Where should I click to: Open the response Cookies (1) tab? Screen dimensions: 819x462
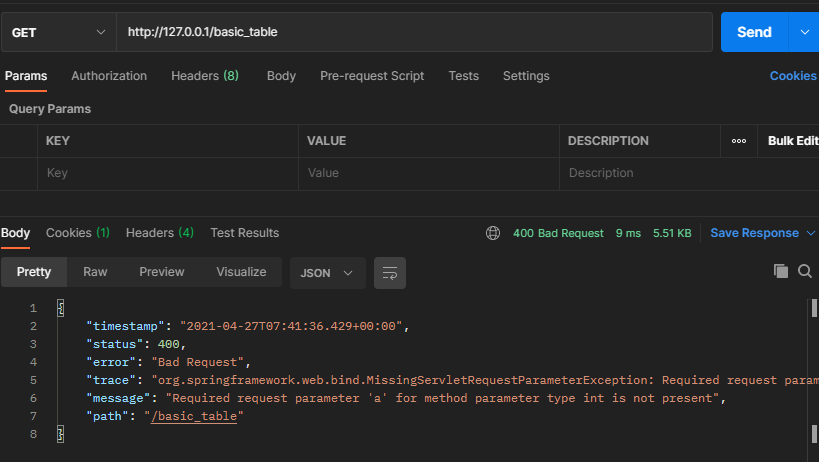[78, 233]
